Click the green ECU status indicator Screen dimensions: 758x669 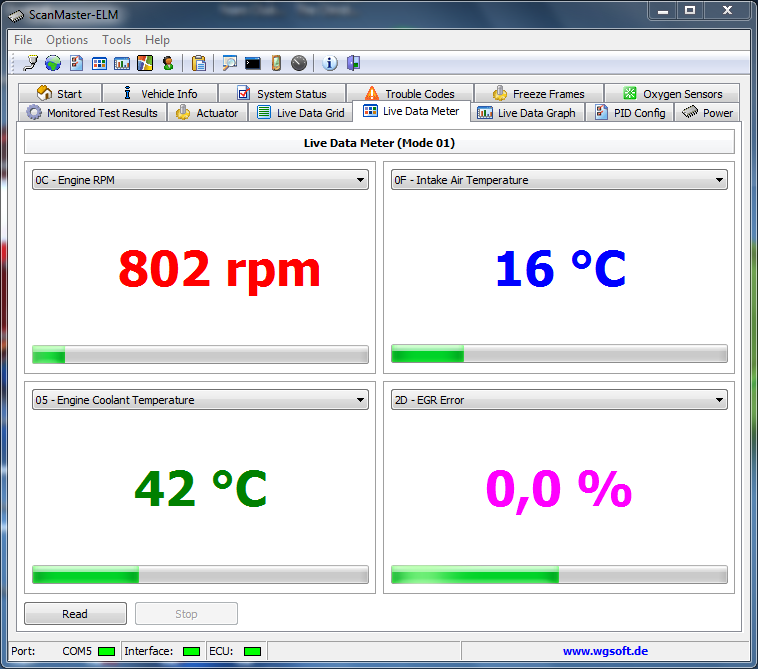252,651
